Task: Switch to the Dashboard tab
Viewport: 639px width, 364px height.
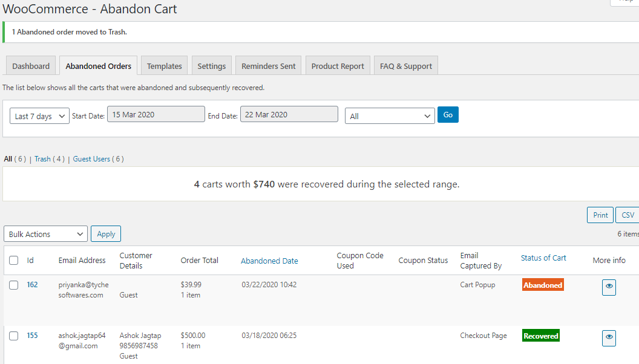Action: tap(31, 66)
